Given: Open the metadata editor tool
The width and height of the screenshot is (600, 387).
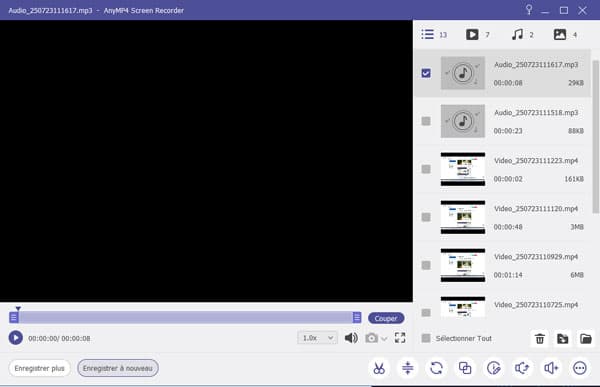Looking at the screenshot, I should tap(494, 368).
